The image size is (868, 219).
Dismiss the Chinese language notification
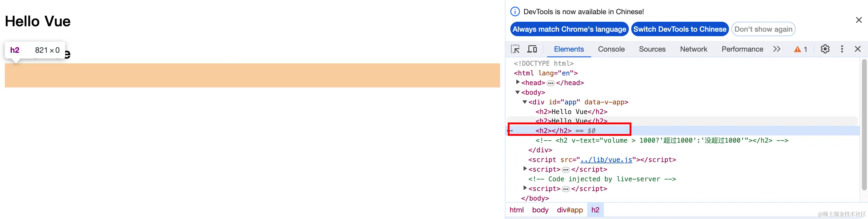[859, 20]
